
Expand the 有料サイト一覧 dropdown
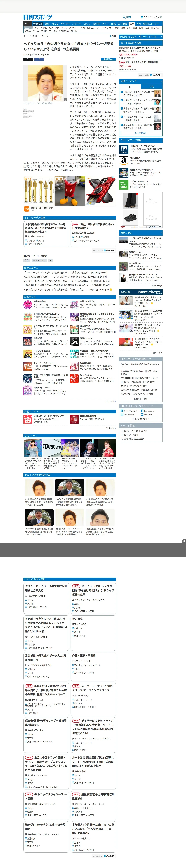tap(152, 37)
